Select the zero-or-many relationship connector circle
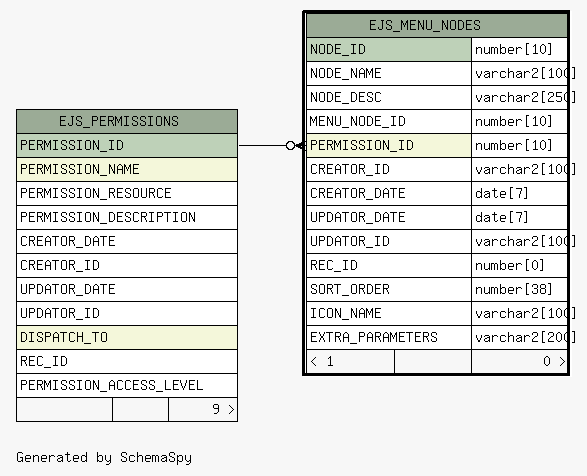The height and width of the screenshot is (476, 587). coord(290,145)
